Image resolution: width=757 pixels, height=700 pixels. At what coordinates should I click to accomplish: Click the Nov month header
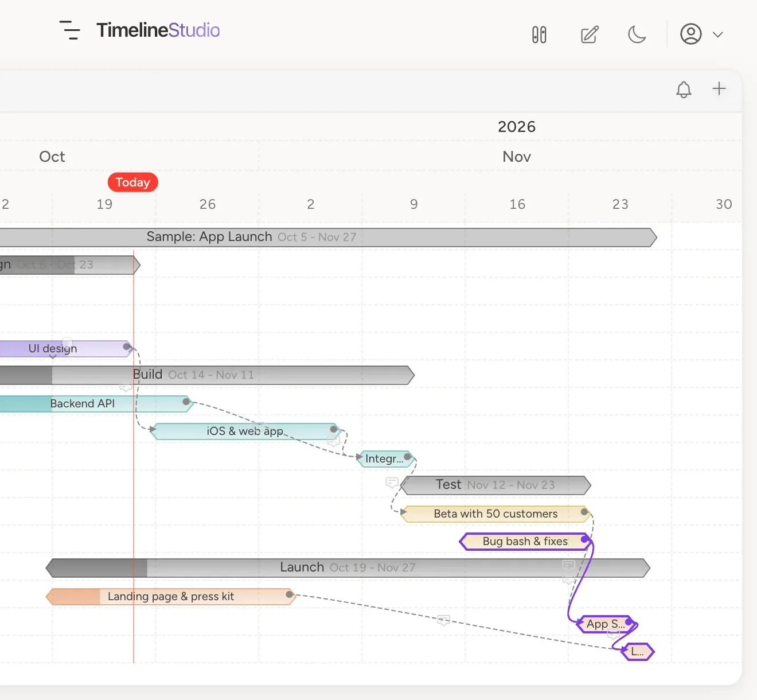(517, 157)
